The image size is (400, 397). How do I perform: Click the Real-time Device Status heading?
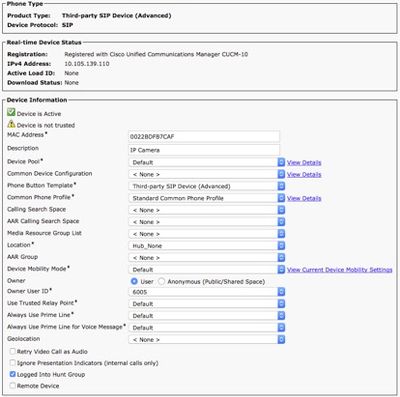(44, 42)
